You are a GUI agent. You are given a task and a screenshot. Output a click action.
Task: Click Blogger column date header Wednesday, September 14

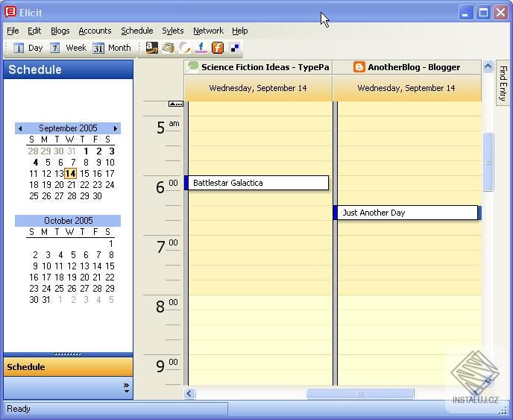[407, 88]
